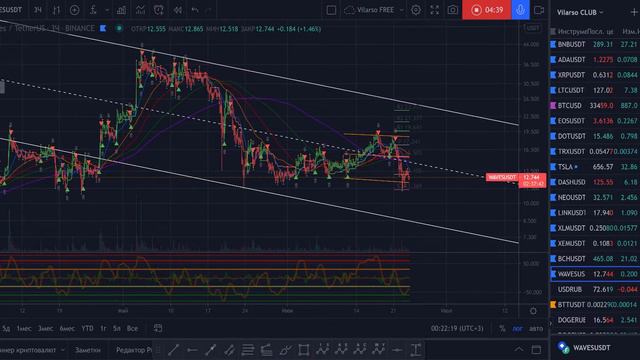This screenshot has height=360, width=640.
Task: Open the bar style selector icon
Action: 56,10
